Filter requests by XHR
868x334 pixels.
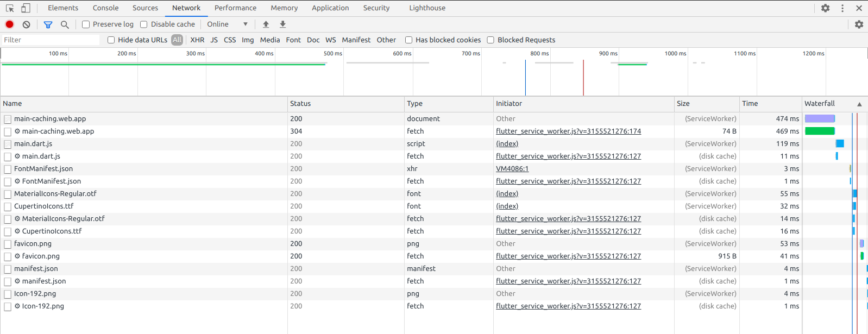197,40
